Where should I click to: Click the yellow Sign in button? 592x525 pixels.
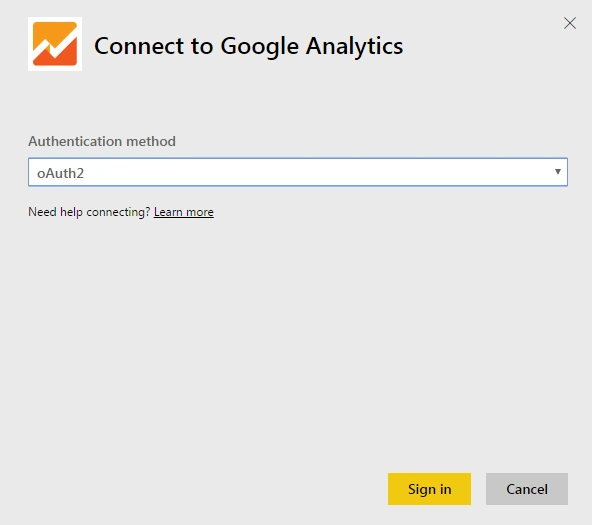tap(429, 489)
